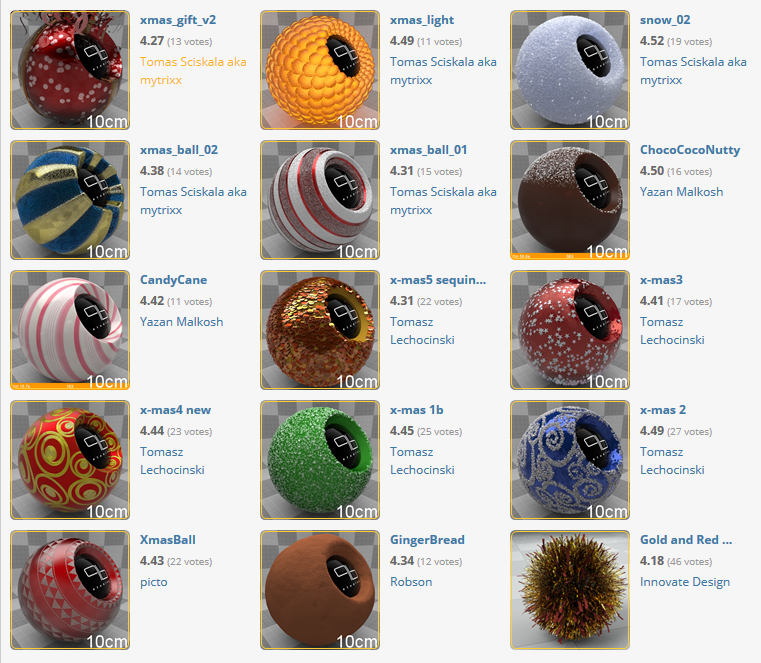
Task: Select the blue and gold xmas_ball_02 thumbnail
Action: coord(70,200)
